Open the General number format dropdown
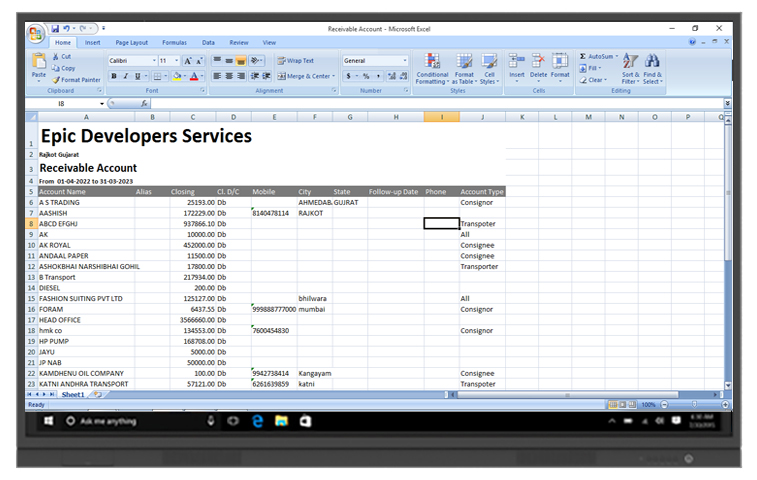Image resolution: width=757 pixels, height=480 pixels. point(405,61)
